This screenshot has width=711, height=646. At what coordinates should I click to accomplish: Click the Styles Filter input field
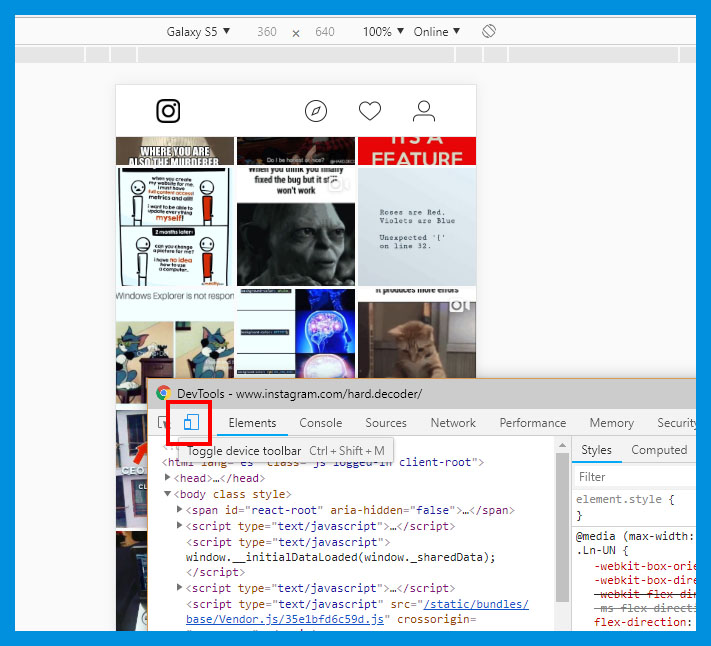[635, 477]
